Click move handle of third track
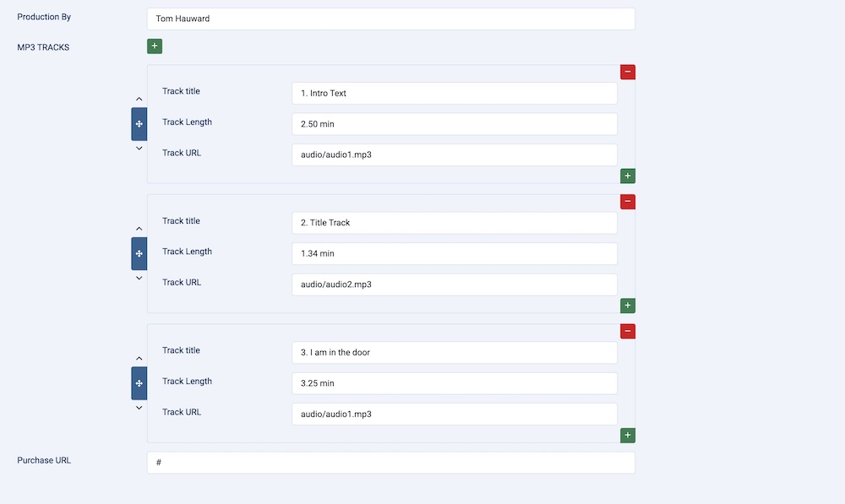Viewport: 845px width, 504px height. [x=139, y=383]
